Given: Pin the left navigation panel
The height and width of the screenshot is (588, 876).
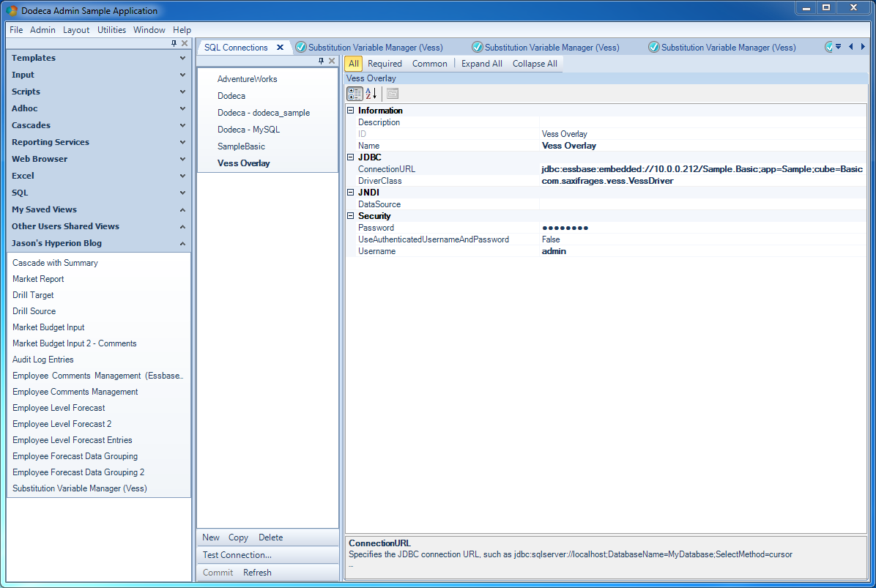Looking at the screenshot, I should [174, 43].
